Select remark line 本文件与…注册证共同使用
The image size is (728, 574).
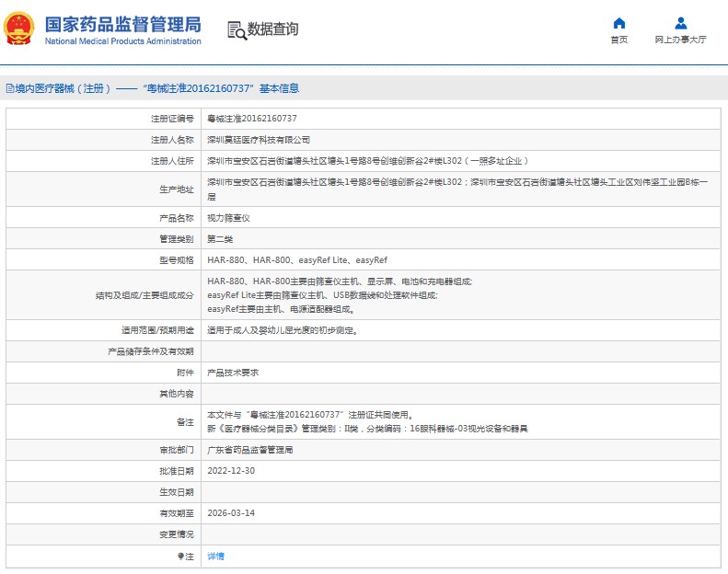coord(310,414)
